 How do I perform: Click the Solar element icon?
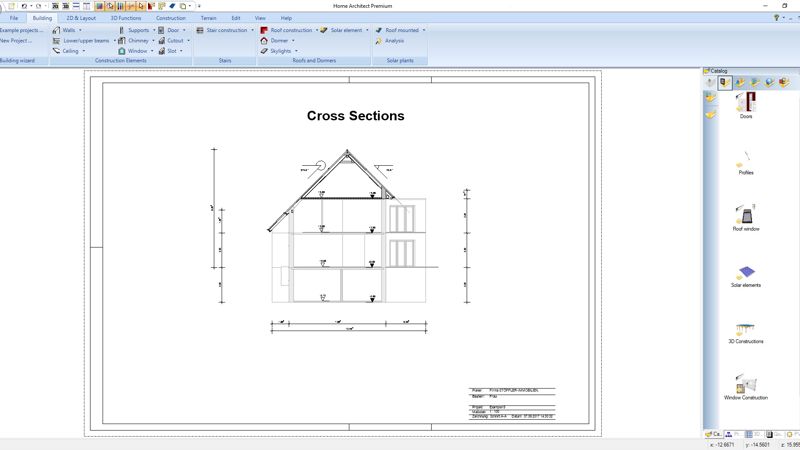(323, 30)
